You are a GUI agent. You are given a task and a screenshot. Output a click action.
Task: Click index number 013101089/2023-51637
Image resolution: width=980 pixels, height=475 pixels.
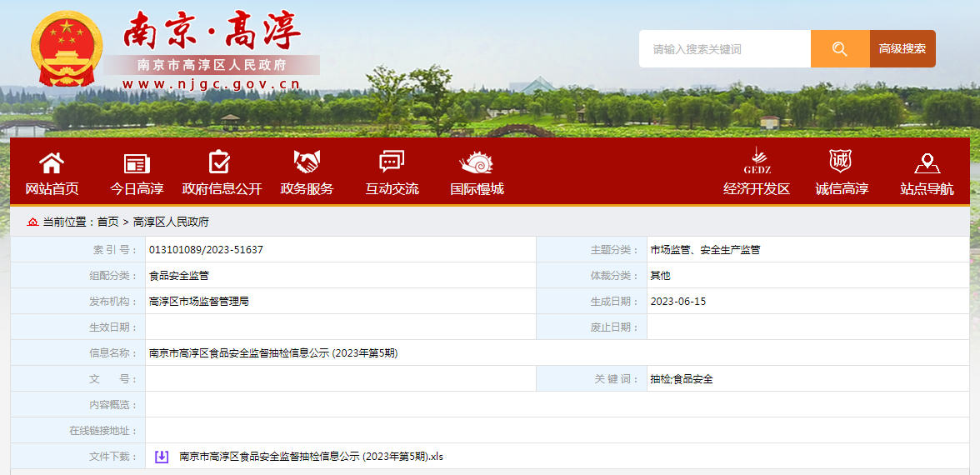pyautogui.click(x=206, y=250)
